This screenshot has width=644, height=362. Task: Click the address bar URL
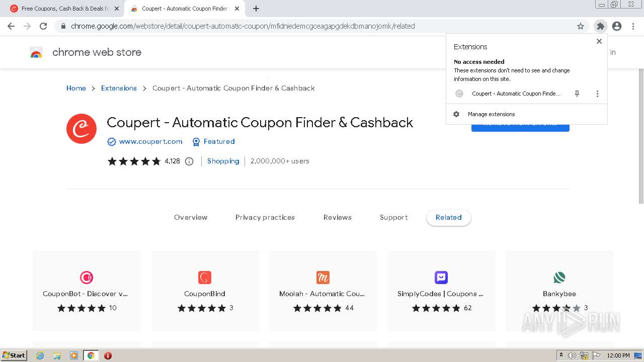tap(243, 26)
